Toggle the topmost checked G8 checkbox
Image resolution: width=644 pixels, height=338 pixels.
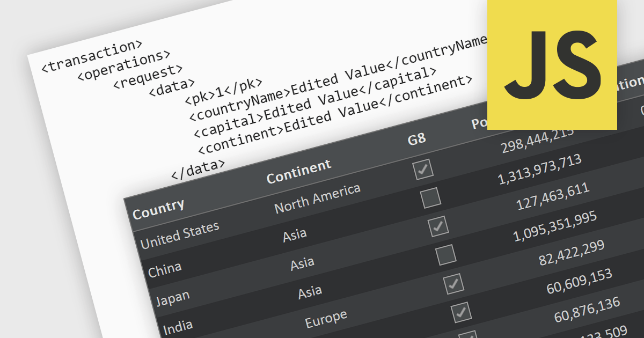pyautogui.click(x=423, y=170)
